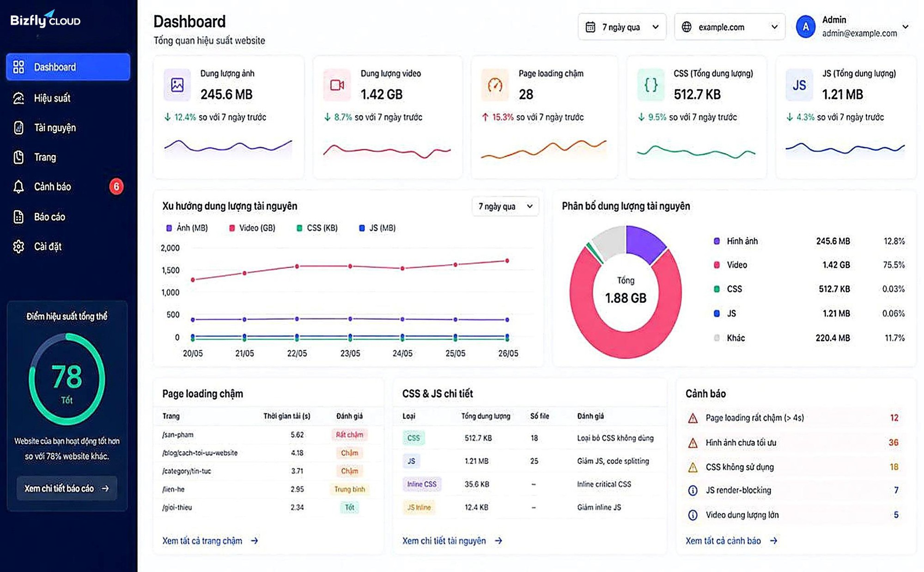924x572 pixels.
Task: Click Xem chi tiết báo cáo button
Action: click(x=67, y=488)
